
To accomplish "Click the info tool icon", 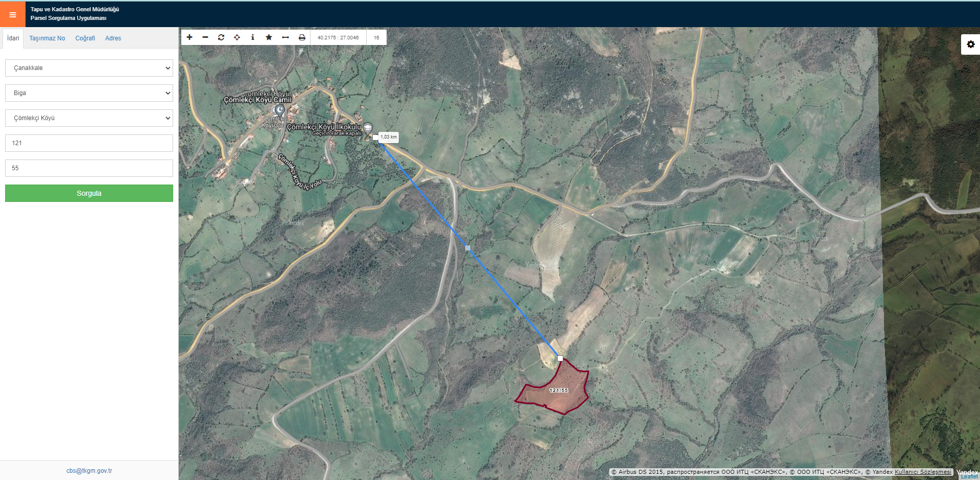I will tap(253, 37).
